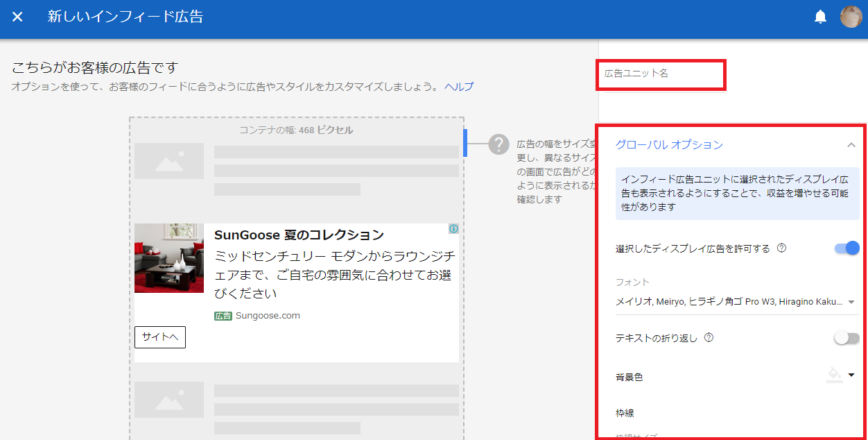Viewport: 868px width, 440px height.
Task: Open the 背景色 dropdown arrow
Action: coord(853,375)
